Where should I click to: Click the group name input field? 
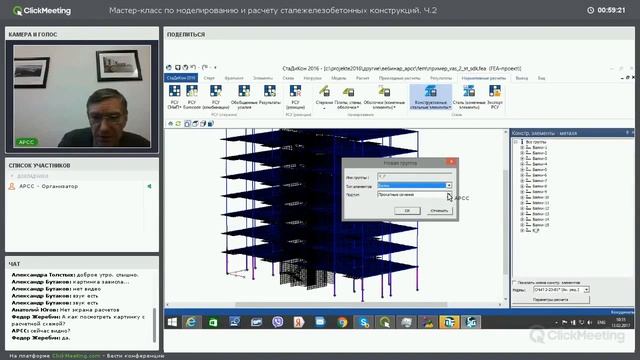tap(414, 177)
